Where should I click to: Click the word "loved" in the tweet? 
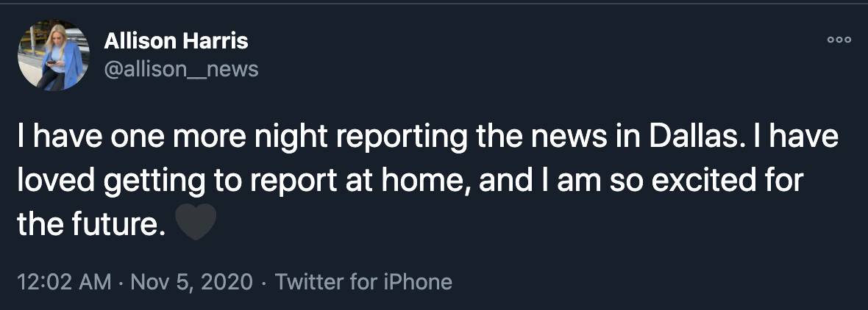coord(56,181)
